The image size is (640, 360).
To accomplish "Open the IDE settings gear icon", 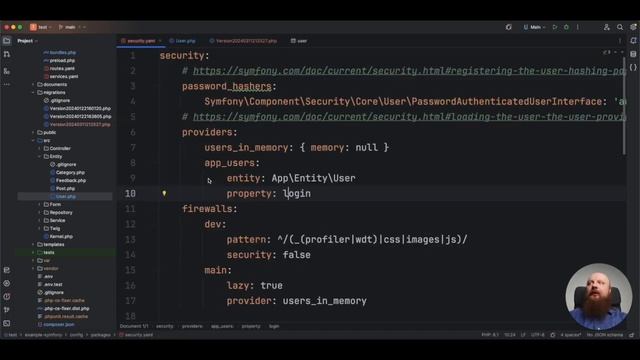I will point(633,27).
